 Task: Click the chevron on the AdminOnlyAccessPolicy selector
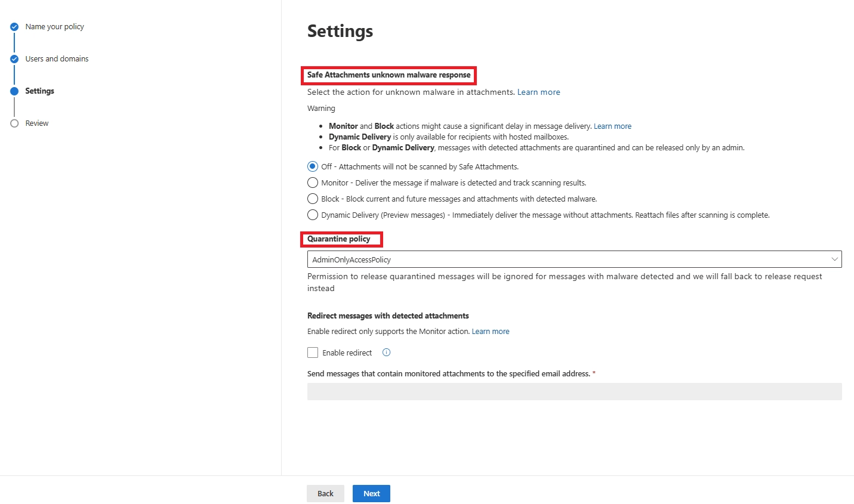pyautogui.click(x=834, y=259)
